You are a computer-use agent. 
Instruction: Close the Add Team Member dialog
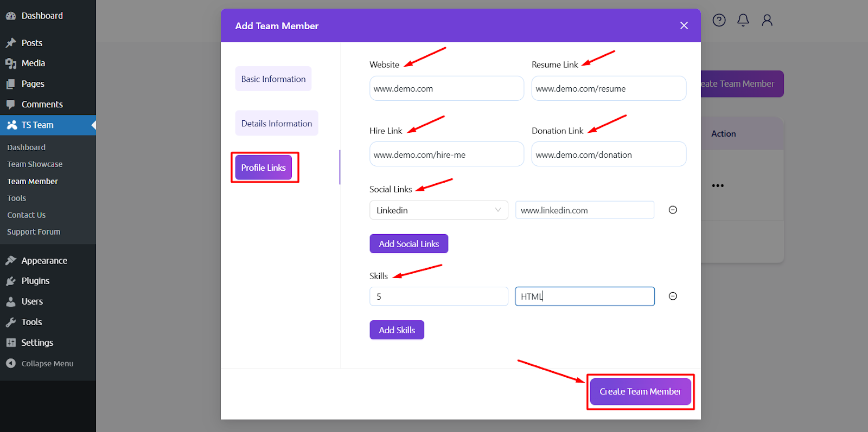(684, 25)
